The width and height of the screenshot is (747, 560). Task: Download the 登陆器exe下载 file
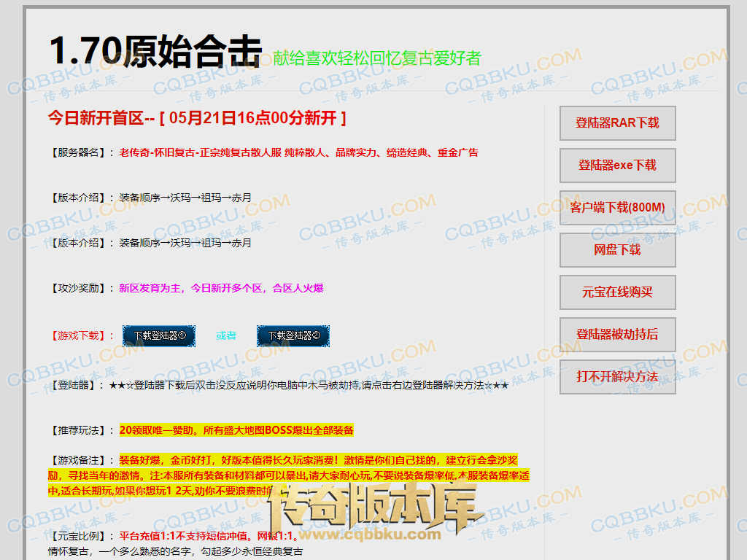point(617,166)
